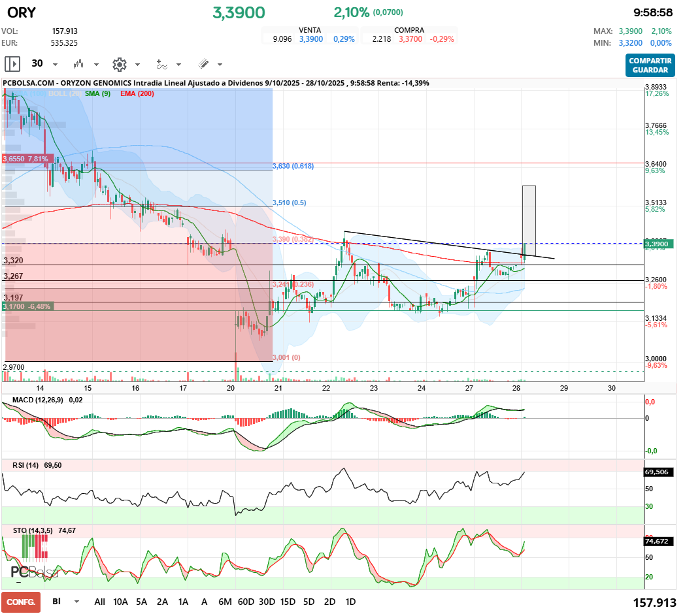The width and height of the screenshot is (685, 616).
Task: Click the 3,320 horizontal line label
Action: [13, 261]
